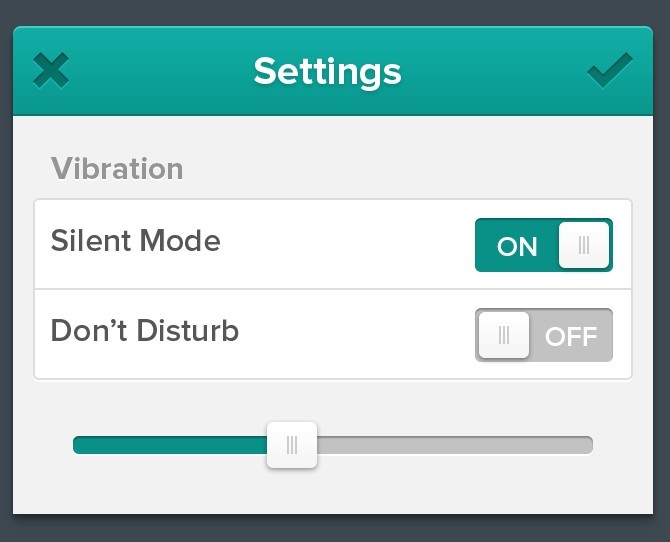Click the OFF label of Don't Disturb
The height and width of the screenshot is (542, 670).
[x=571, y=336]
